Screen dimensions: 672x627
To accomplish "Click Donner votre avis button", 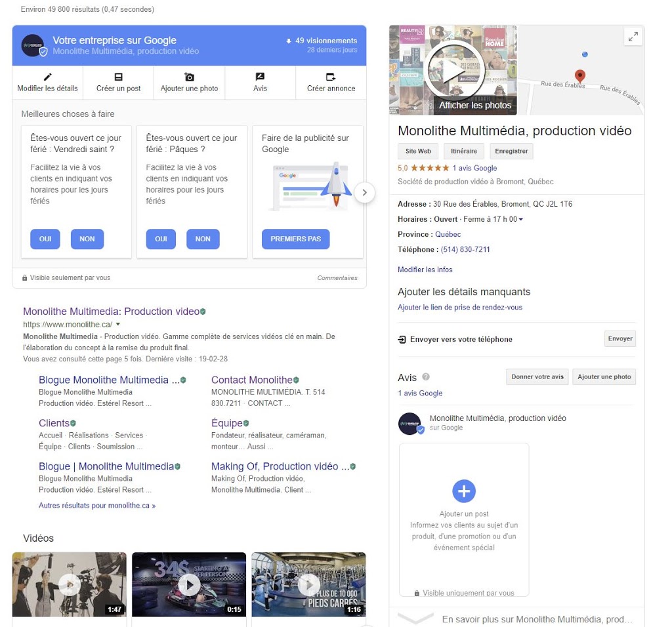I will (537, 377).
